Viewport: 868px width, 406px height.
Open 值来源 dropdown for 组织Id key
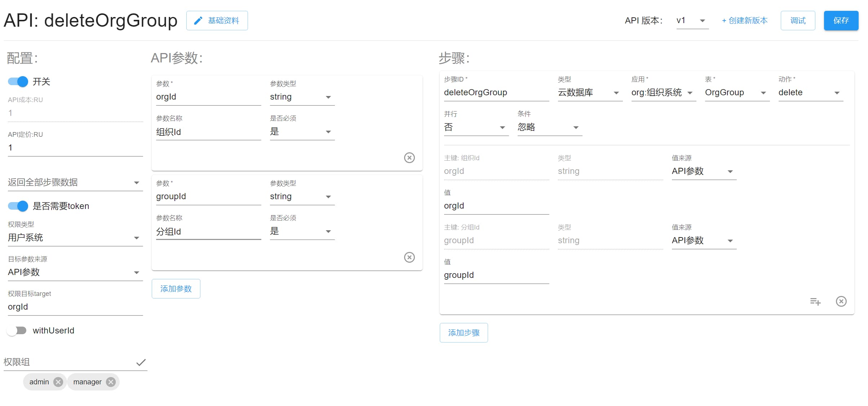pos(704,171)
